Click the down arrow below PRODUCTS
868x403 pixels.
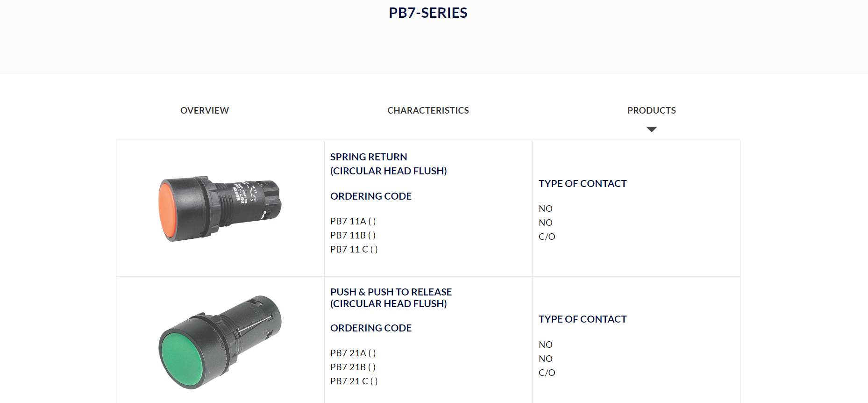[651, 129]
